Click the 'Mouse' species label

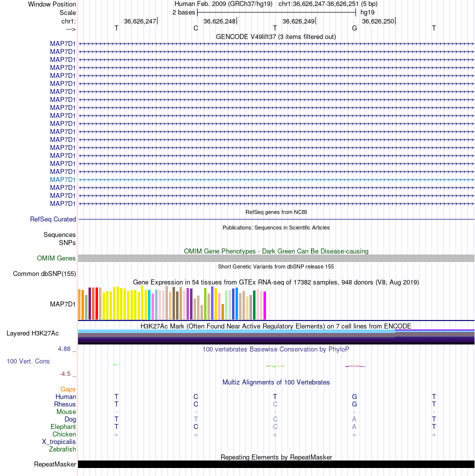click(x=66, y=412)
